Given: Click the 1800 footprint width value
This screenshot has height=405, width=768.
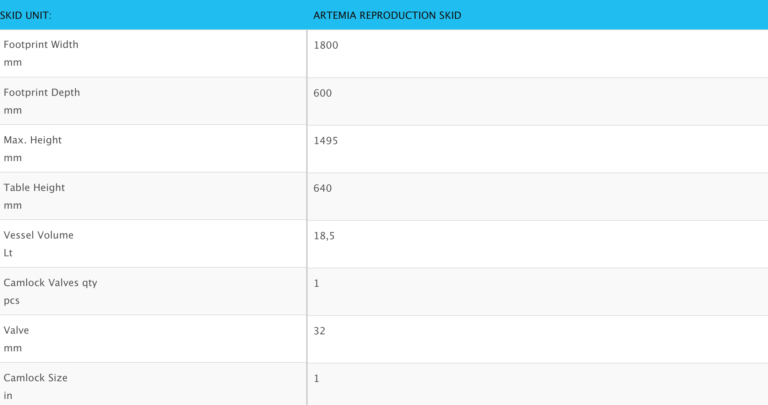Looking at the screenshot, I should click(x=326, y=45).
